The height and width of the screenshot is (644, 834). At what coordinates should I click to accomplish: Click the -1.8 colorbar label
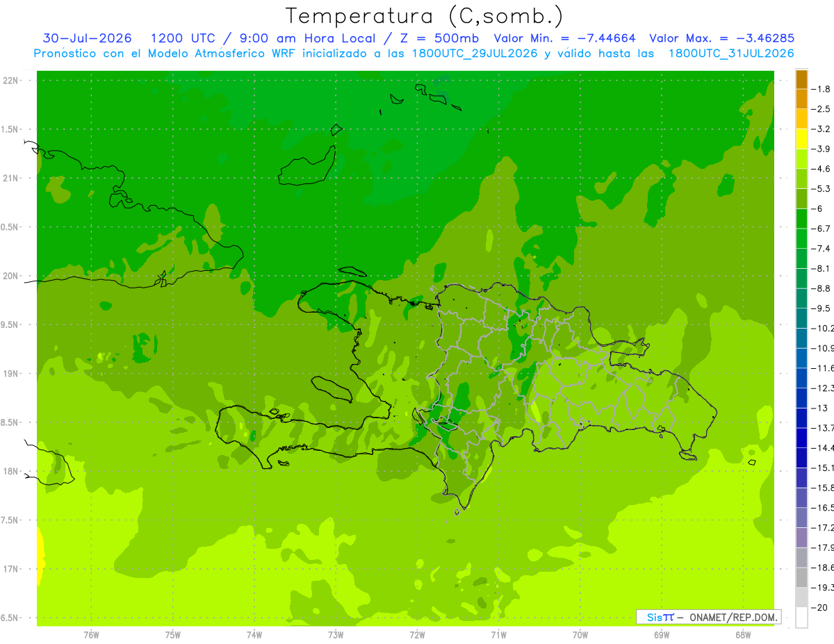coord(821,89)
